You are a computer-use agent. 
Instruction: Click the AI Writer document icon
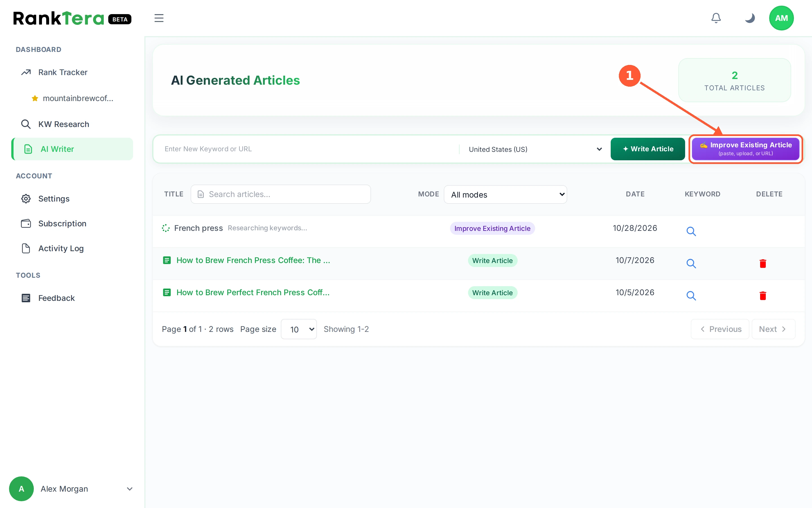[28, 149]
